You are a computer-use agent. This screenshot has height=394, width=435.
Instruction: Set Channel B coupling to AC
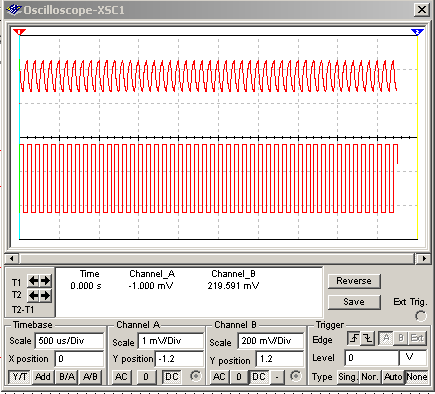pos(219,377)
